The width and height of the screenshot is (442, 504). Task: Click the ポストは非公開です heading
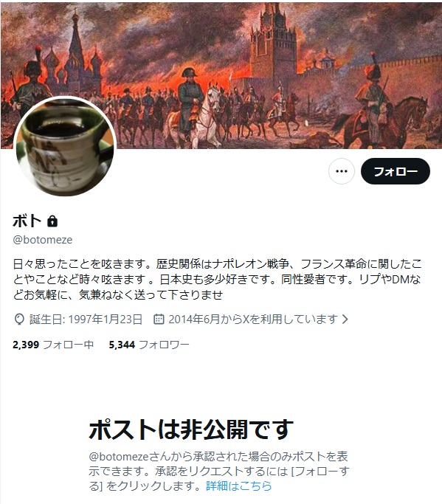click(x=191, y=429)
